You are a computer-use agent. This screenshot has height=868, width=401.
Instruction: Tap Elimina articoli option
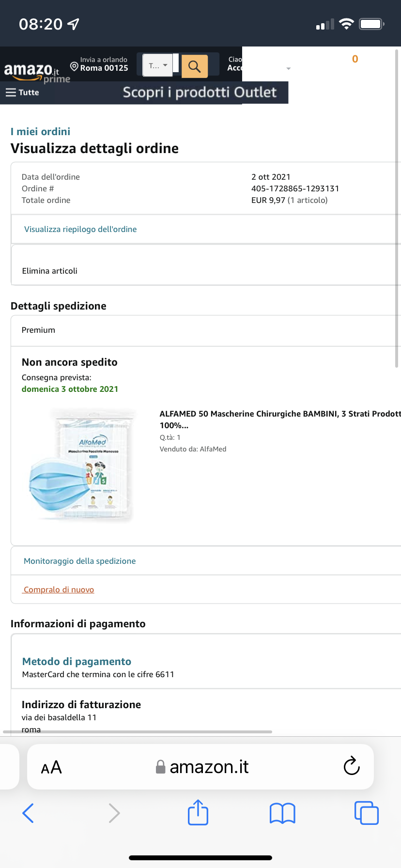pyautogui.click(x=49, y=271)
